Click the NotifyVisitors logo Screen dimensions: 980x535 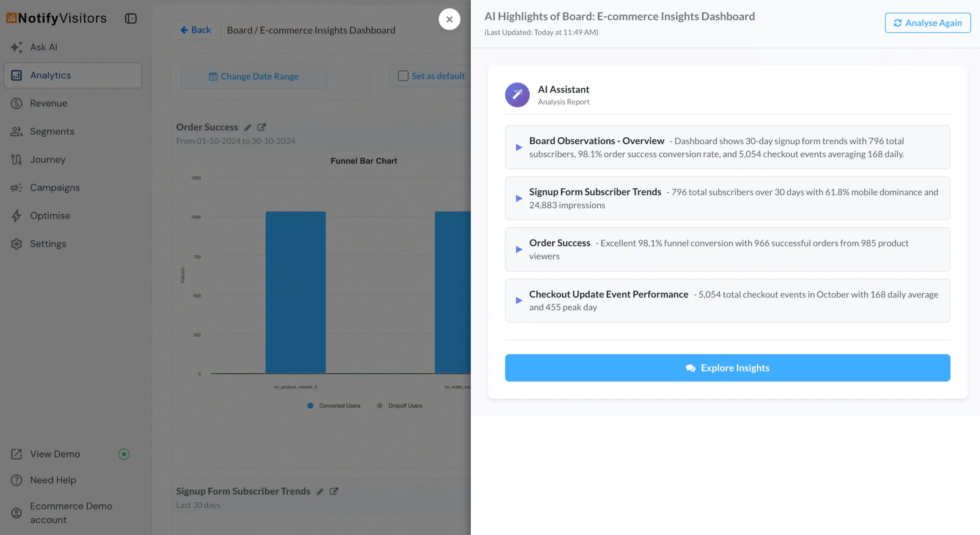pyautogui.click(x=57, y=18)
